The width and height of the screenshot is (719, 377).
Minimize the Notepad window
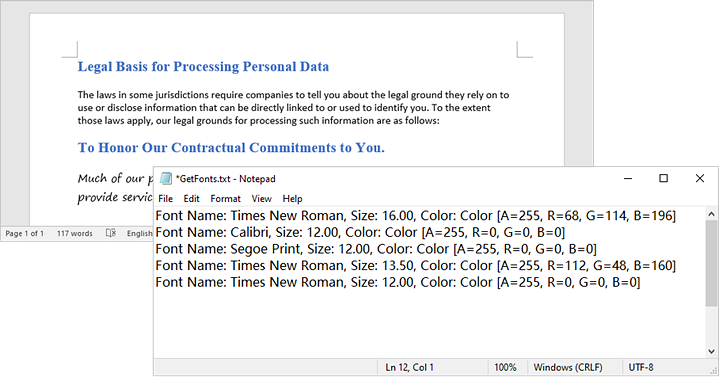pyautogui.click(x=628, y=178)
